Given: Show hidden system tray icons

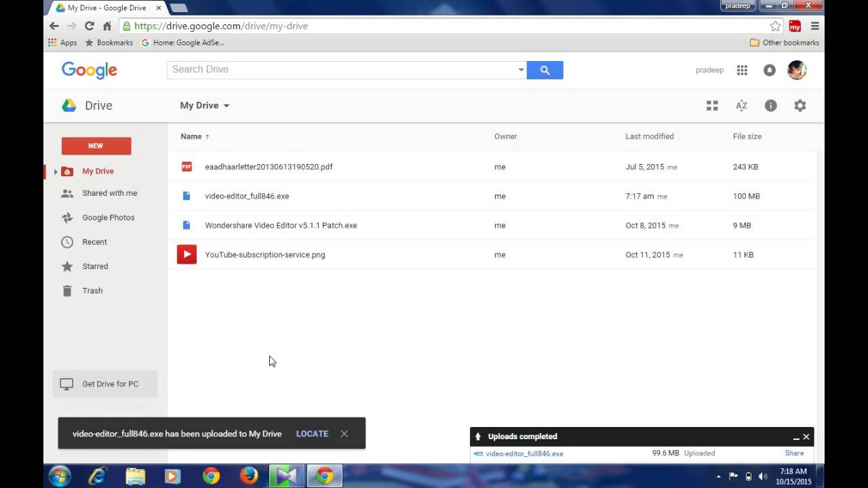Looking at the screenshot, I should click(x=719, y=476).
